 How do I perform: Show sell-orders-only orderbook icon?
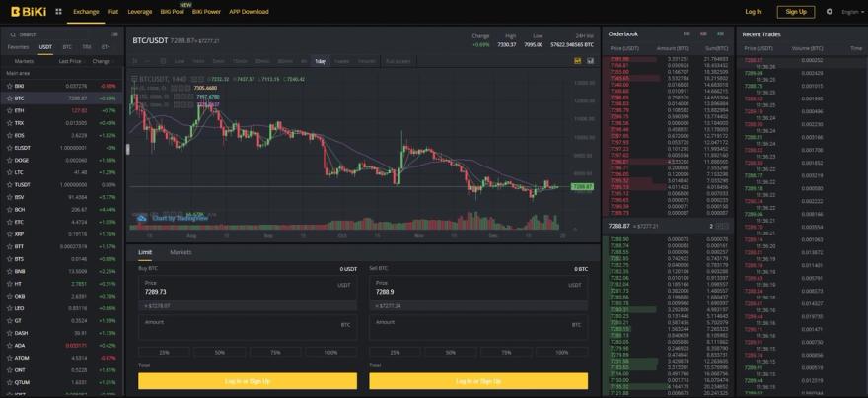[703, 33]
